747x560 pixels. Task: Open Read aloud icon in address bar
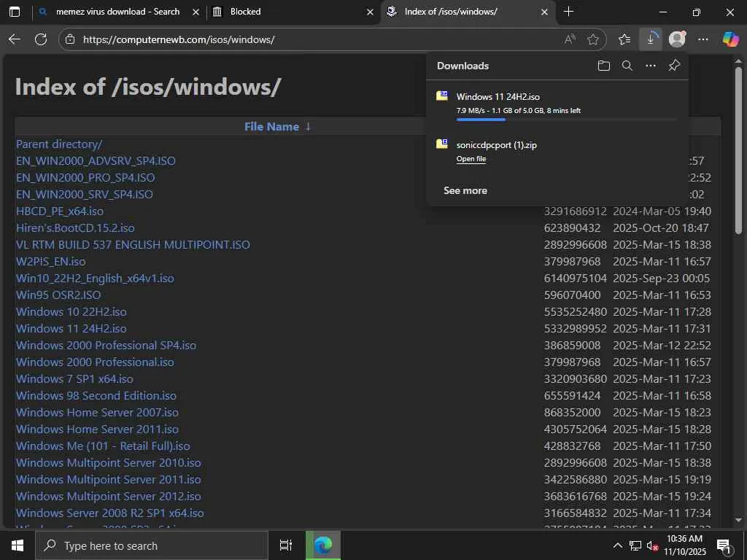tap(570, 39)
